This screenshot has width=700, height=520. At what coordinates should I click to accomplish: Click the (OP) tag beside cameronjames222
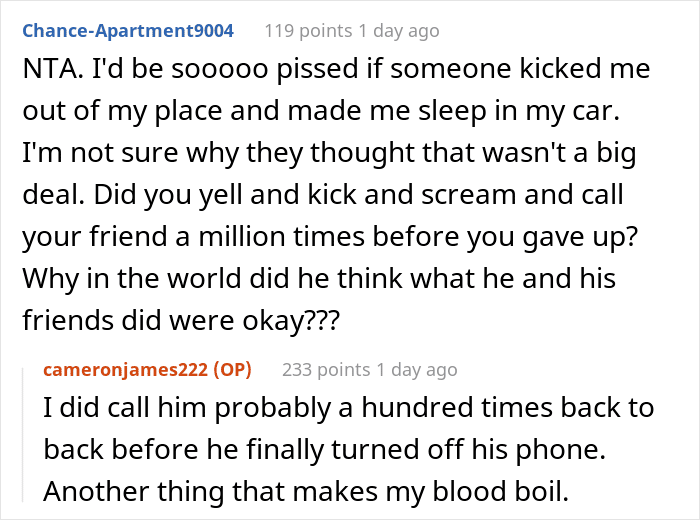click(x=233, y=370)
